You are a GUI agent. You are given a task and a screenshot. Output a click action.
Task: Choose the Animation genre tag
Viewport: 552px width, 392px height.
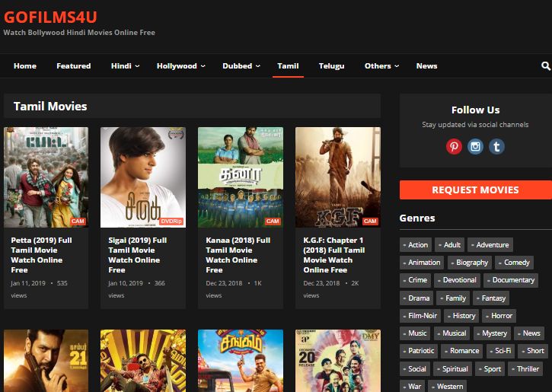tap(422, 263)
